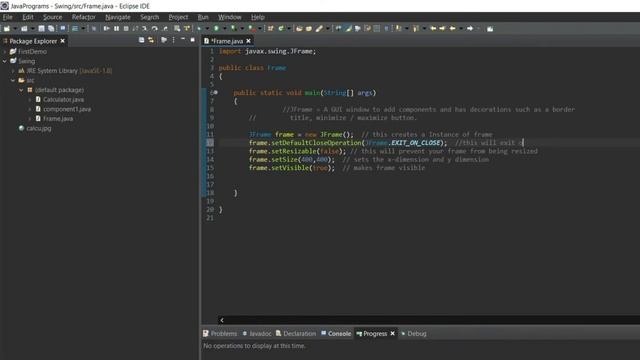Toggle Link with Editor in Package Explorer
Image resolution: width=640 pixels, height=360 pixels.
pyautogui.click(x=151, y=40)
